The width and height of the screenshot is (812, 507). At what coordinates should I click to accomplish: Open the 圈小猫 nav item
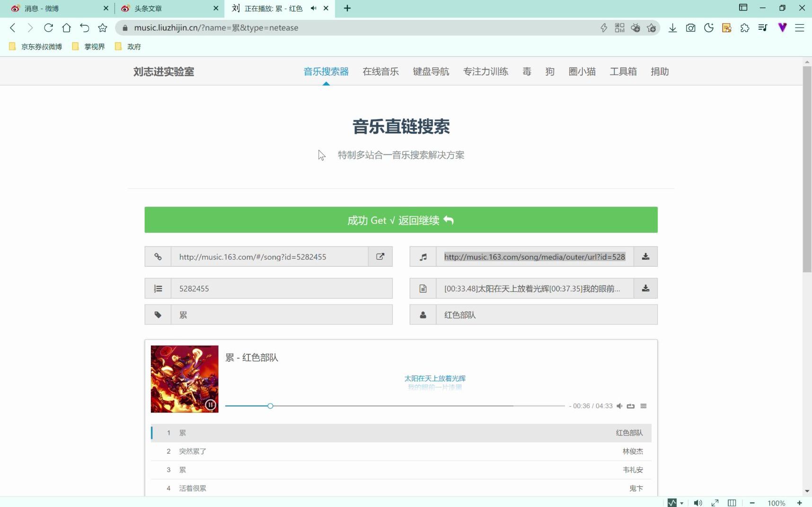coord(582,71)
